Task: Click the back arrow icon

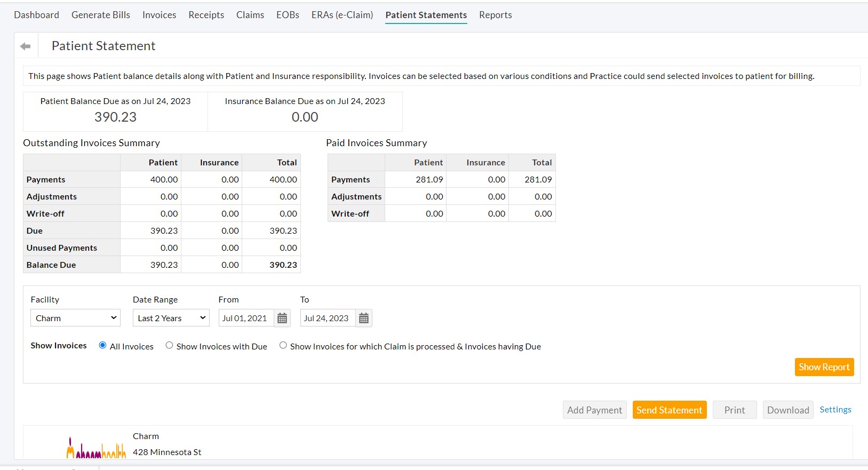Action: point(25,46)
